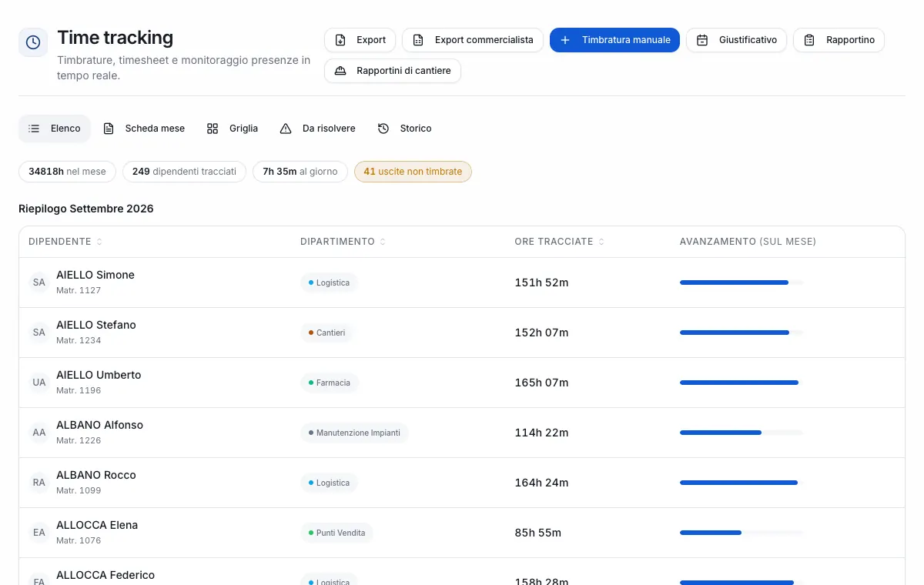924x585 pixels.
Task: Click the progress bar for ALLOCCA Elena
Action: (742, 533)
